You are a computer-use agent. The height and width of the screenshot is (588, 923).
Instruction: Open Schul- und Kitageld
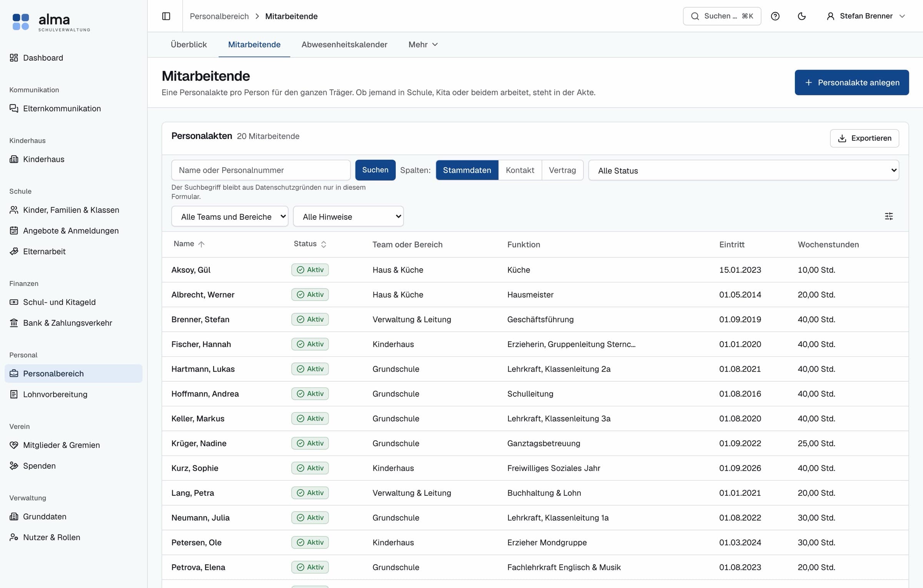coord(73,302)
